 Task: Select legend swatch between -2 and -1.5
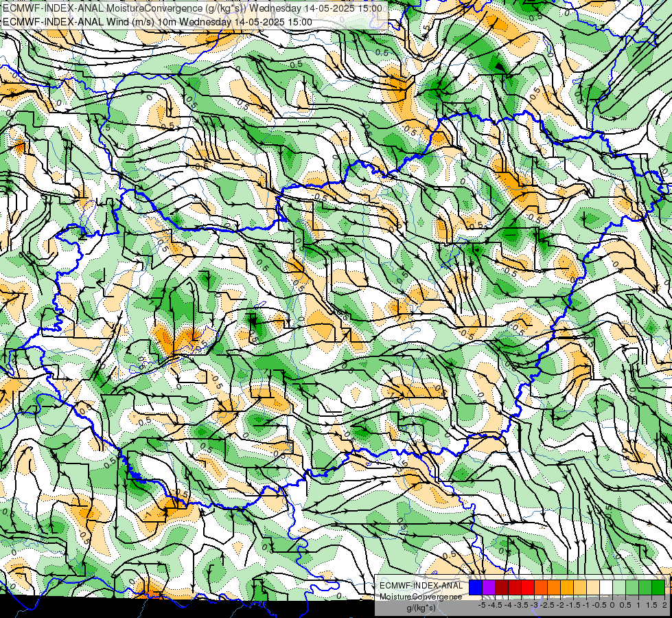point(567,587)
